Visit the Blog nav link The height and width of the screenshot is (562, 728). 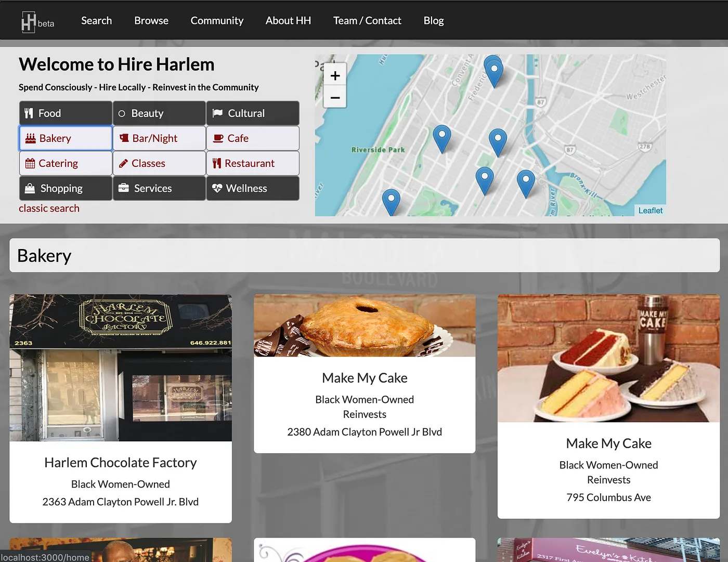434,21
